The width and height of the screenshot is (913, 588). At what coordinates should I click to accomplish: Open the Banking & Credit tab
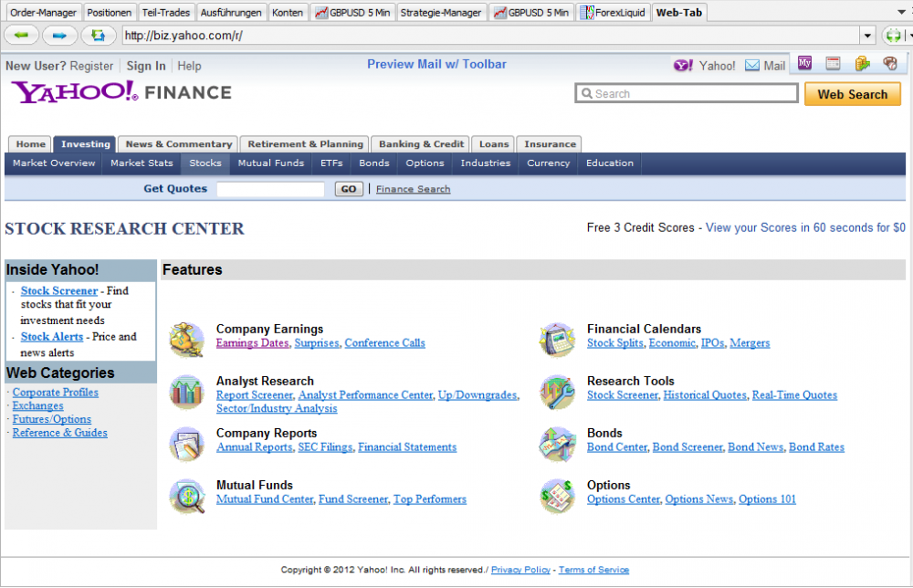tap(421, 143)
